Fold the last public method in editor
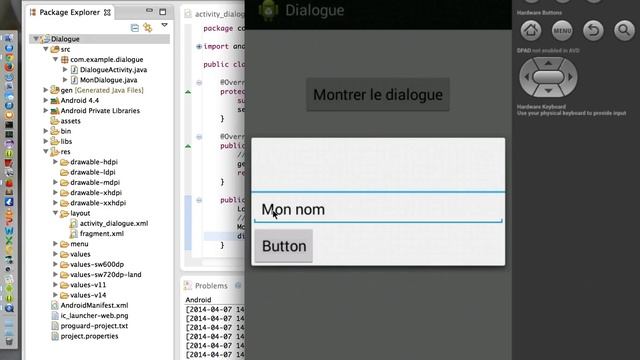Screen dimensions: 640x360 pos(199,200)
